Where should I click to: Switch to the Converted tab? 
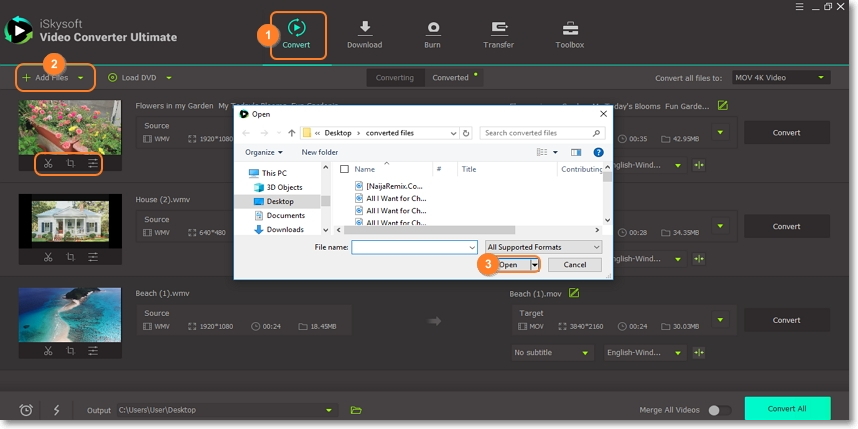(x=451, y=77)
